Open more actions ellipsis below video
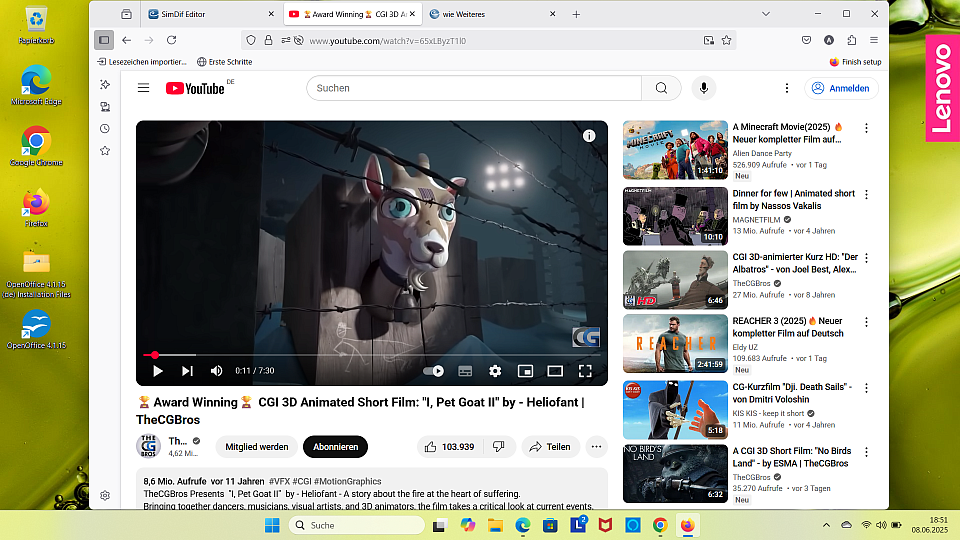This screenshot has height=540, width=960. [x=596, y=447]
